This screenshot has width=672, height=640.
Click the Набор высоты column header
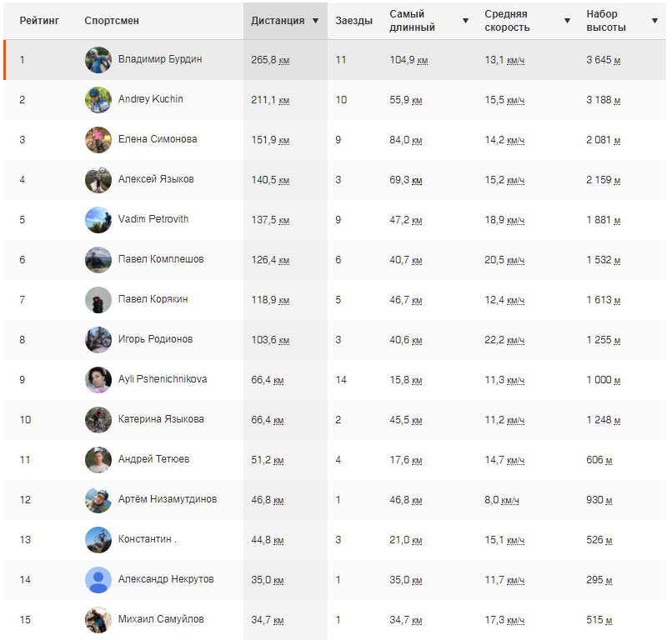click(x=606, y=21)
